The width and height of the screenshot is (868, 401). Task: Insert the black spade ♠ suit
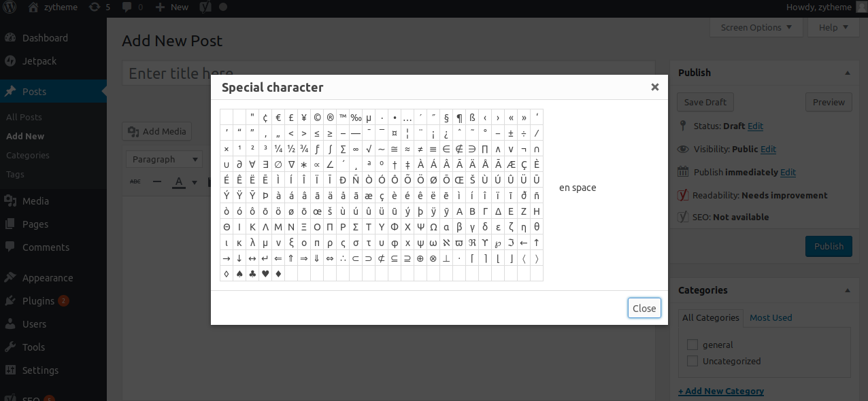(x=239, y=274)
